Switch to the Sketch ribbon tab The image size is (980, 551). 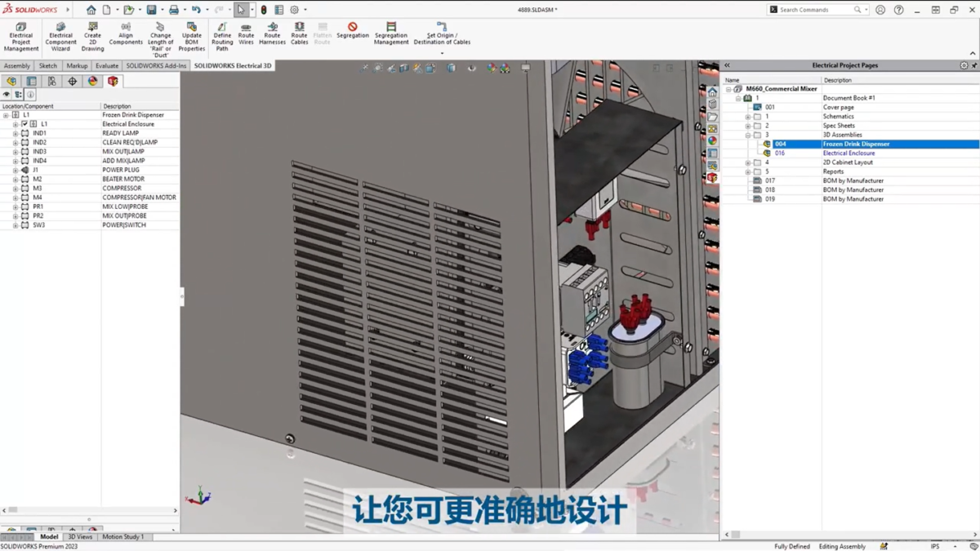[48, 66]
